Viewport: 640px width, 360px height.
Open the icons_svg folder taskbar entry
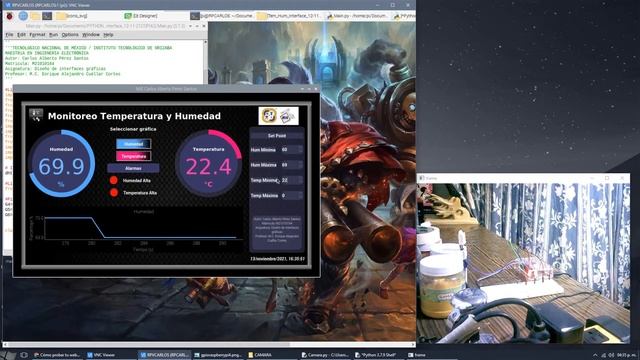pos(72,16)
